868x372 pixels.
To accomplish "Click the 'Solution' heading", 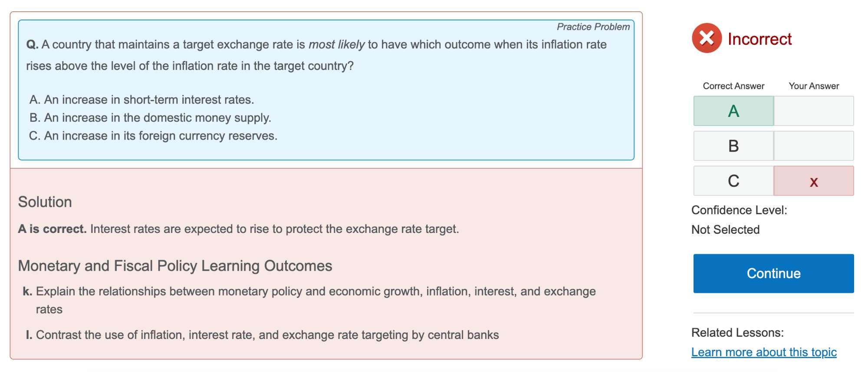I will [45, 202].
